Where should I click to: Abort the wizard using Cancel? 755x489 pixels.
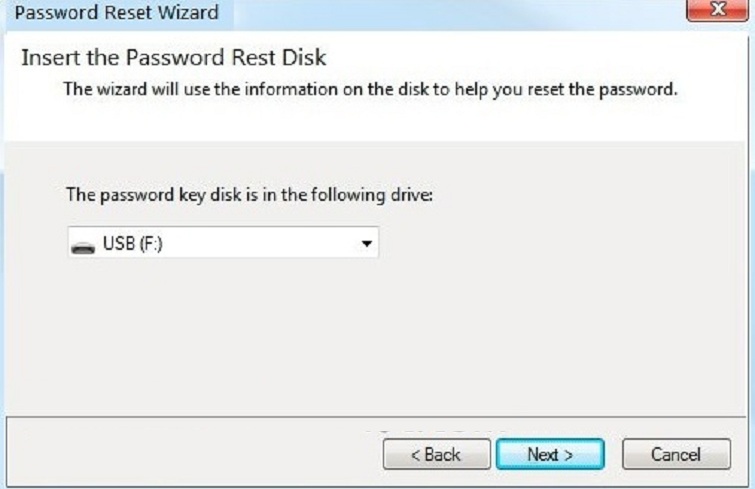675,454
